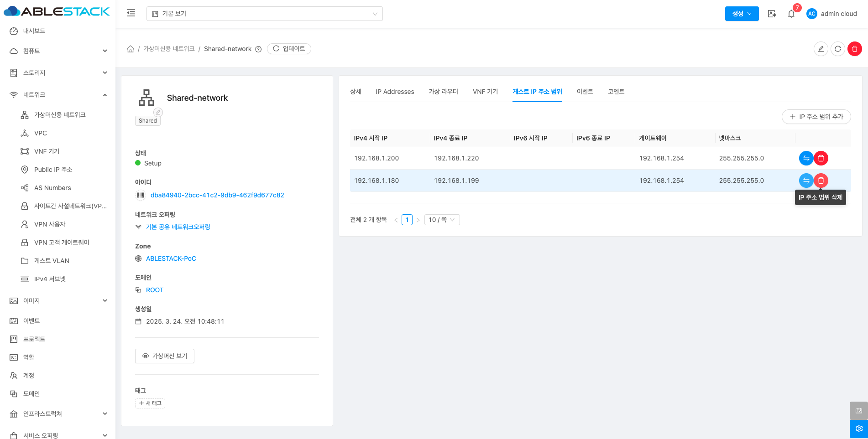This screenshot has height=439, width=868.
Task: Click the notification bell icon
Action: point(791,14)
